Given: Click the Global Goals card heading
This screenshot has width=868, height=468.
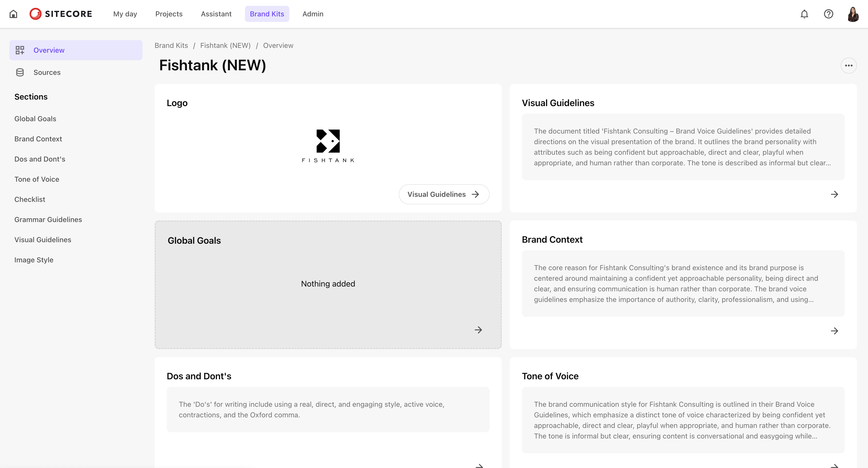Looking at the screenshot, I should pyautogui.click(x=194, y=241).
